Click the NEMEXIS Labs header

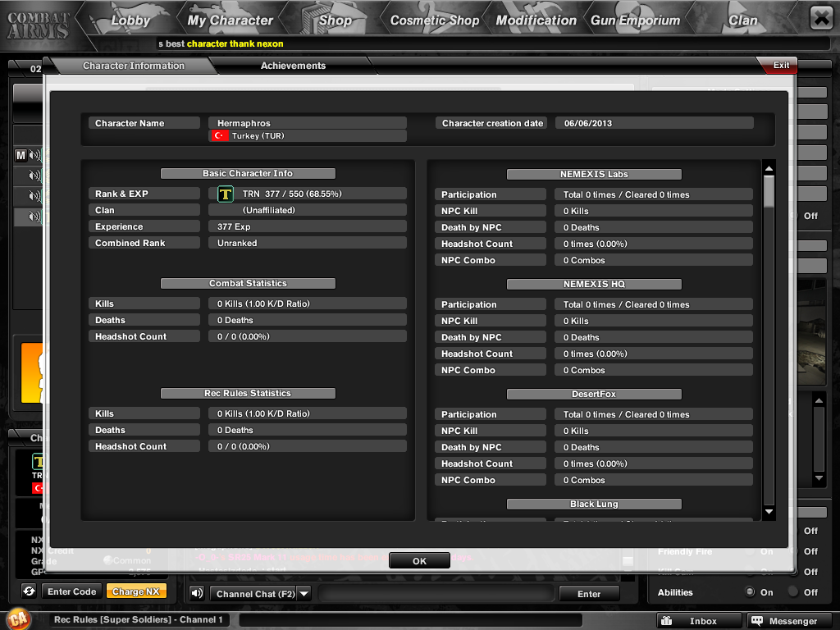pos(594,174)
